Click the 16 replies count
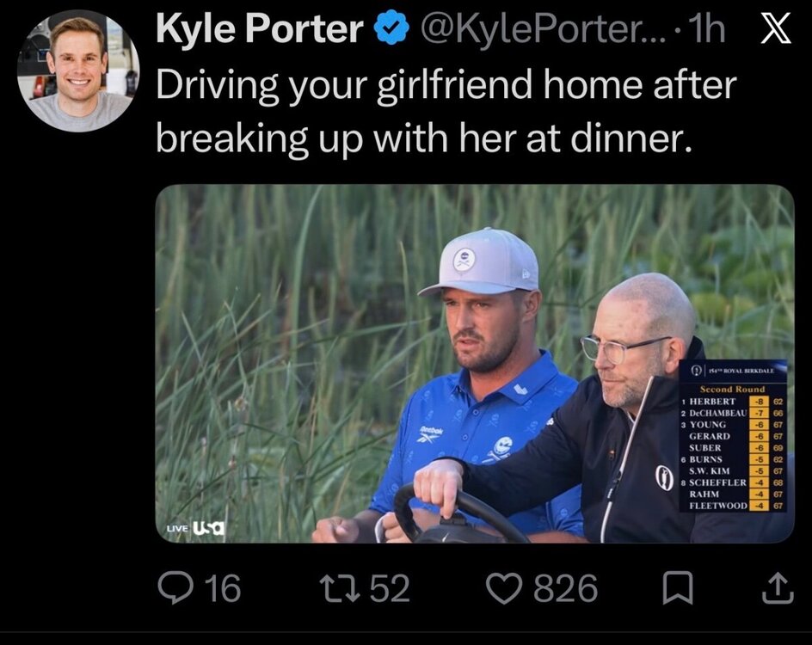 [223, 588]
